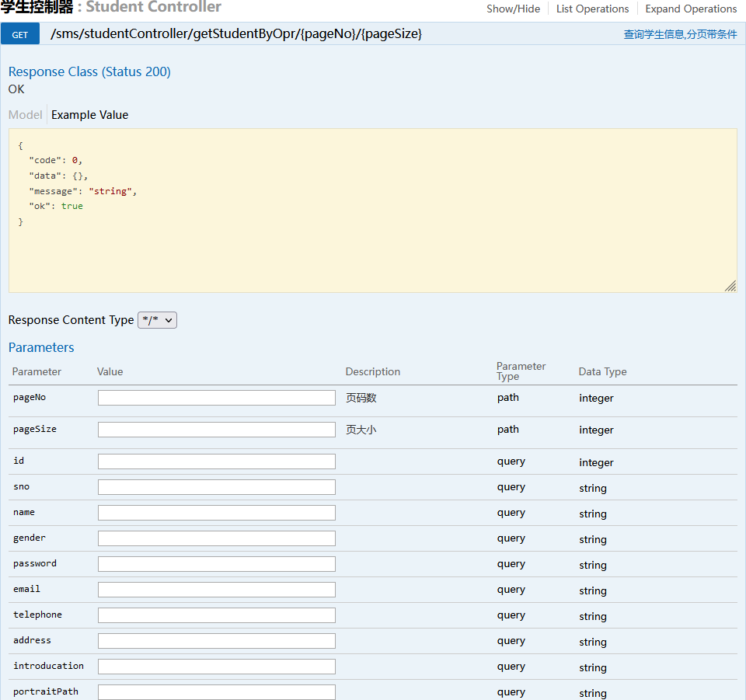Screen dimensions: 746x700
Task: Open the Response Content Type dropdown
Action: coord(157,320)
